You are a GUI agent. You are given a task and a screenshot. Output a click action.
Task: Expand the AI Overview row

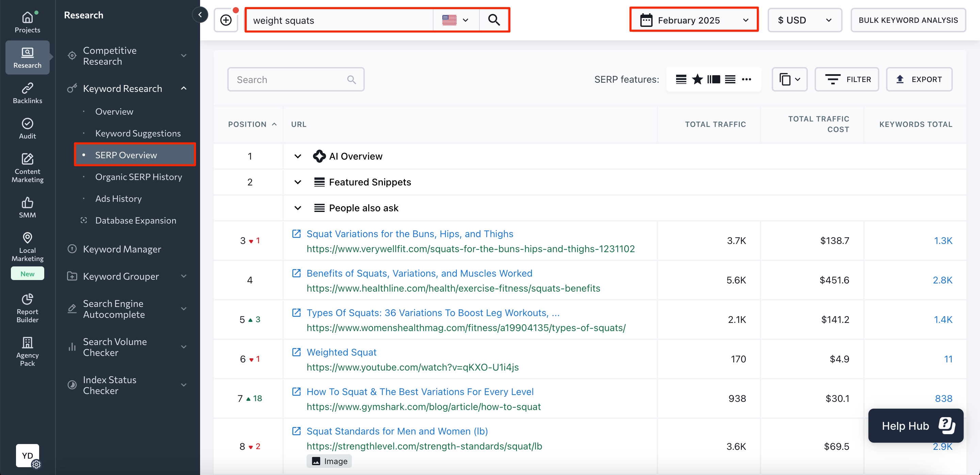pos(298,156)
